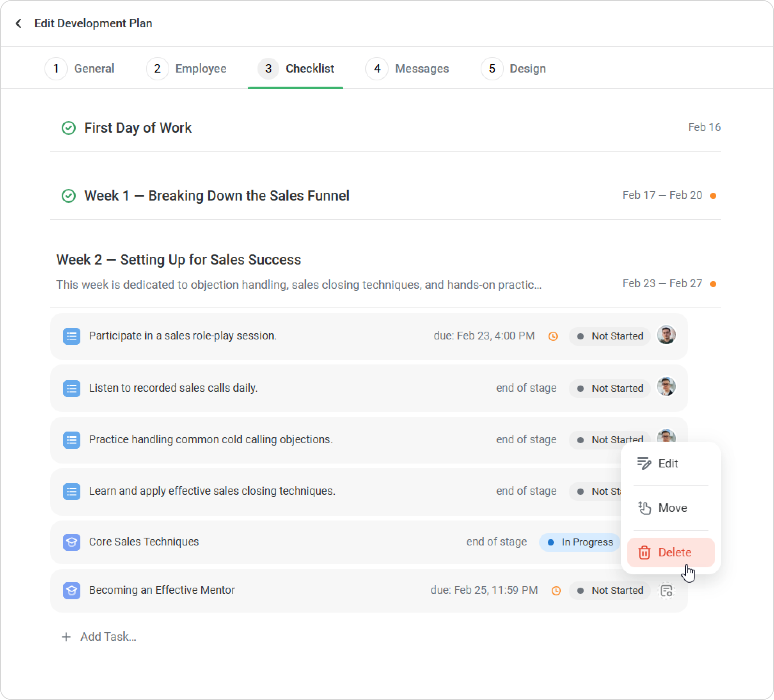Click task icon for sales role-play session
Viewport: 774px width, 700px height.
coord(72,336)
